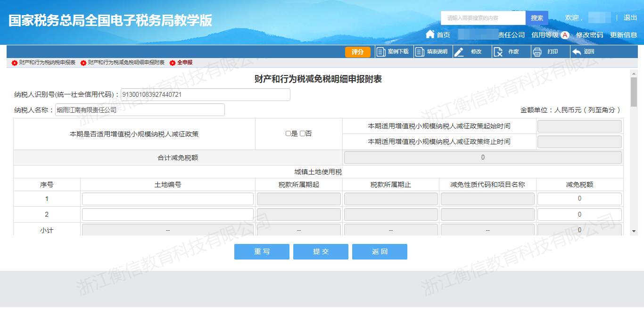Click the 修改密码 link

(x=589, y=35)
